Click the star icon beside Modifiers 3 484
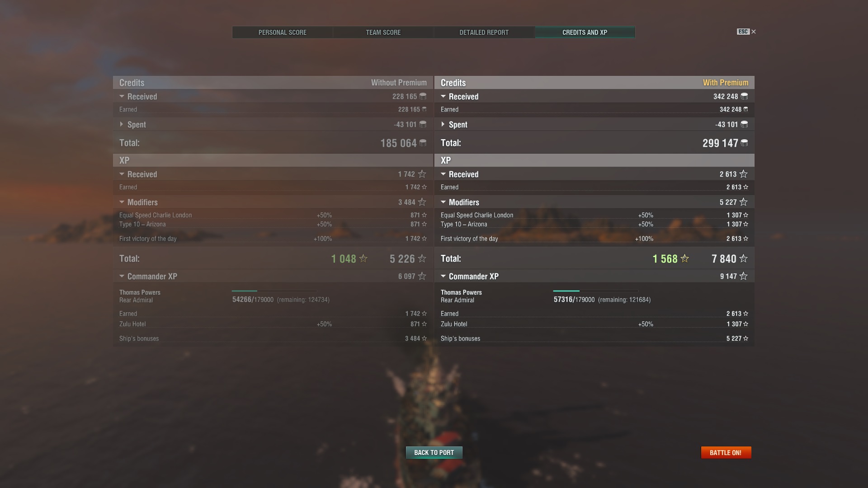Screen dimensions: 868x488 [422, 202]
